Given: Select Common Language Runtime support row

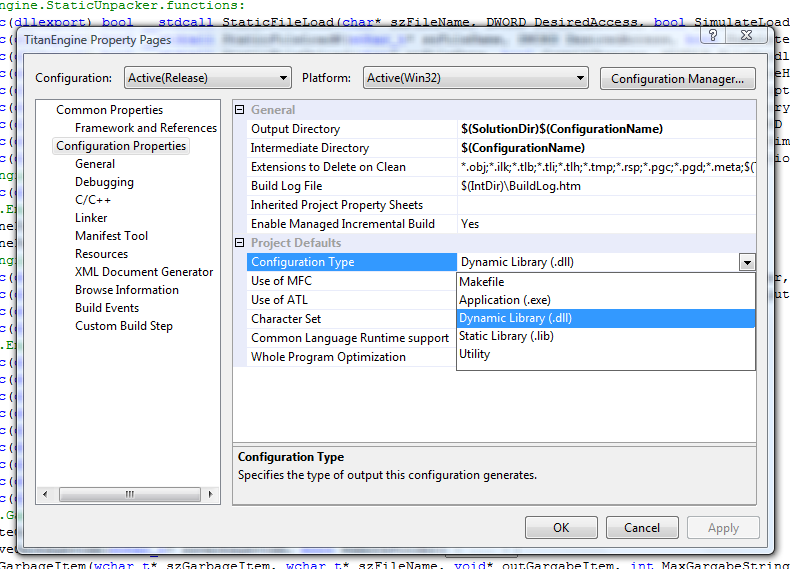Looking at the screenshot, I should 352,338.
